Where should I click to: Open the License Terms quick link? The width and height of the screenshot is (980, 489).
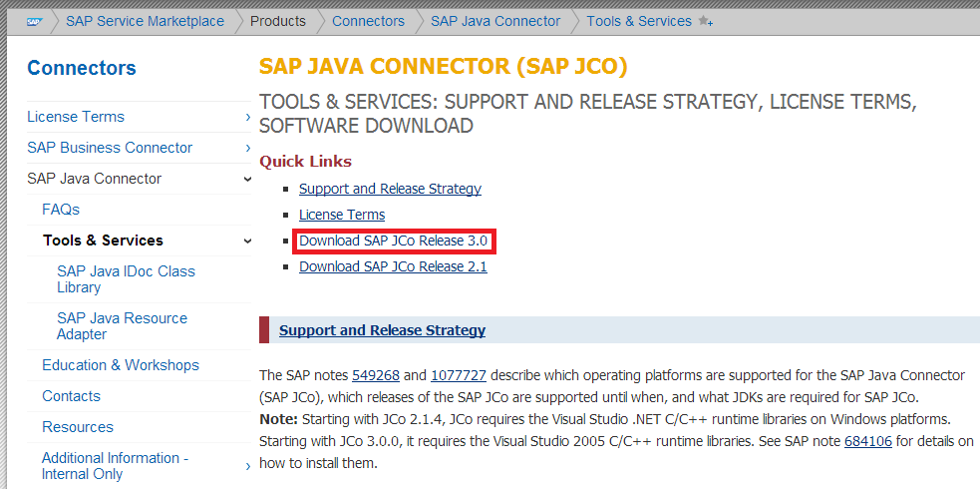pyautogui.click(x=342, y=215)
